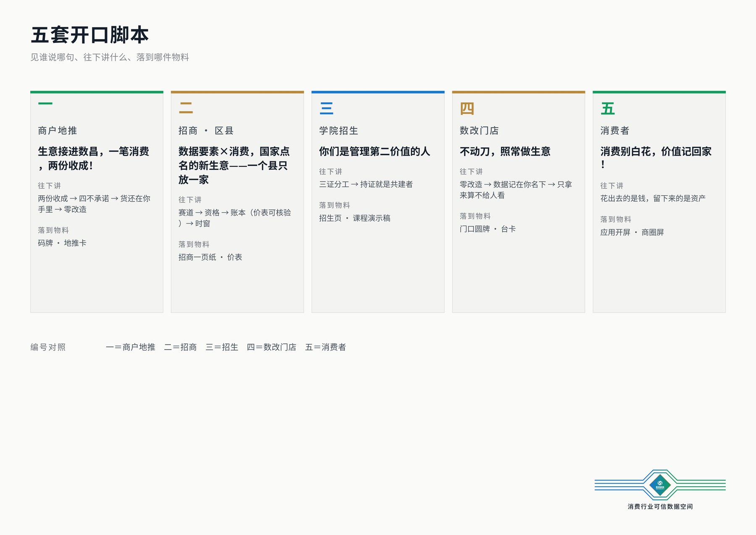Click 落到物料 label in 数改门店 card
756x535 pixels.
tap(475, 216)
